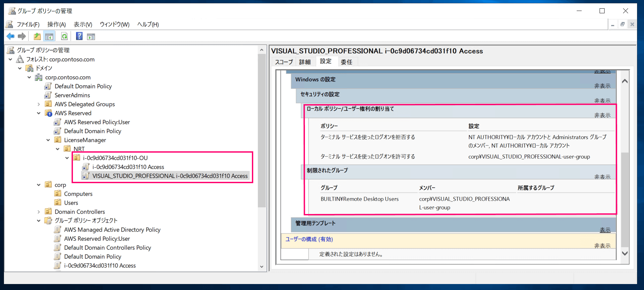Hide the セキュリティの設定 section
This screenshot has width=644, height=290.
coord(602,101)
